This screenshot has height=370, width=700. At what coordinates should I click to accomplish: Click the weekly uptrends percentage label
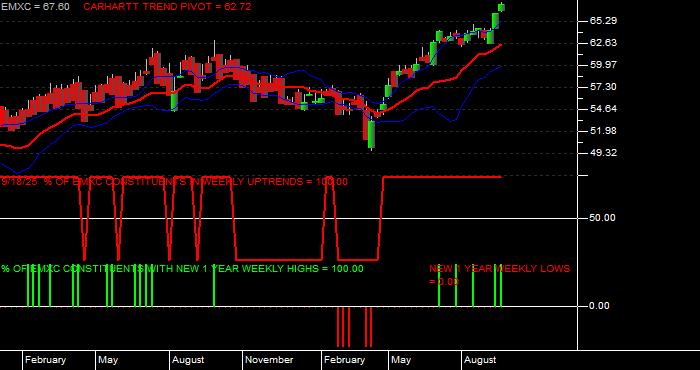(x=175, y=182)
